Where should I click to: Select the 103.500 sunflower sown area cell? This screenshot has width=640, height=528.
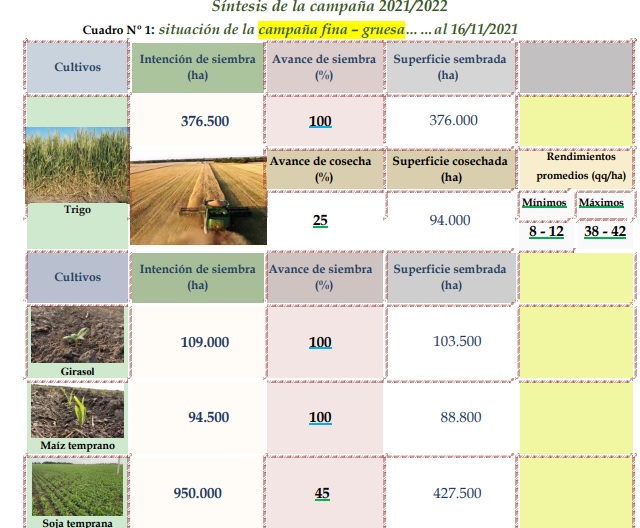tap(456, 342)
